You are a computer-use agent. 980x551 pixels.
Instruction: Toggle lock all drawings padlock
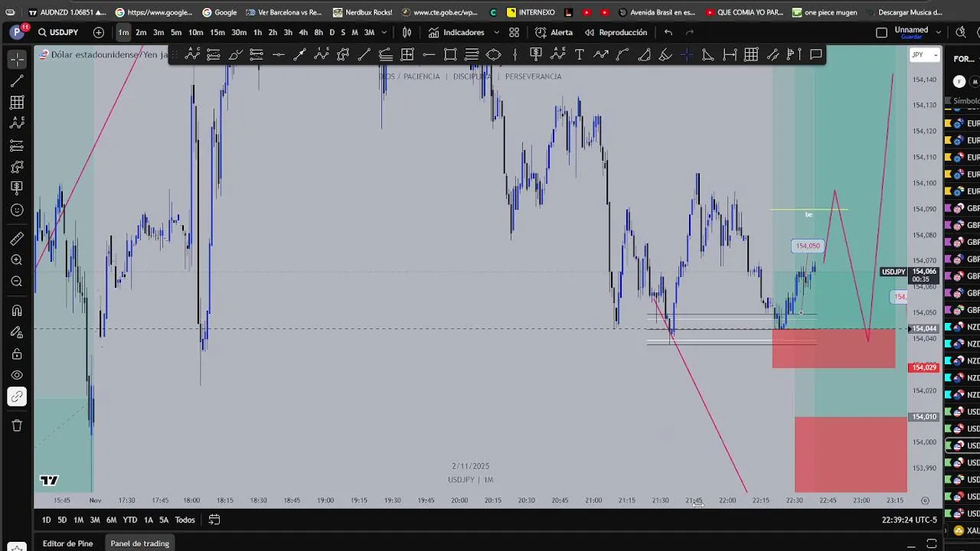click(x=17, y=354)
